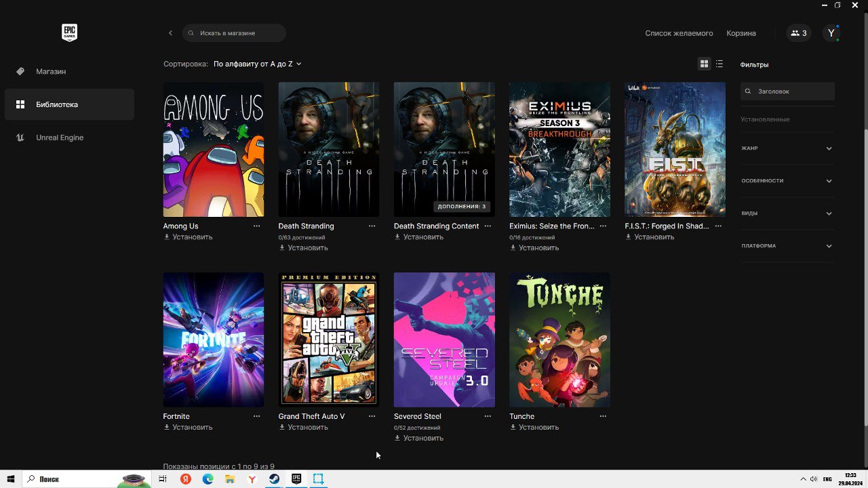This screenshot has height=488, width=868.
Task: Install Eximius: Seize the Frontline
Action: pyautogui.click(x=534, y=248)
